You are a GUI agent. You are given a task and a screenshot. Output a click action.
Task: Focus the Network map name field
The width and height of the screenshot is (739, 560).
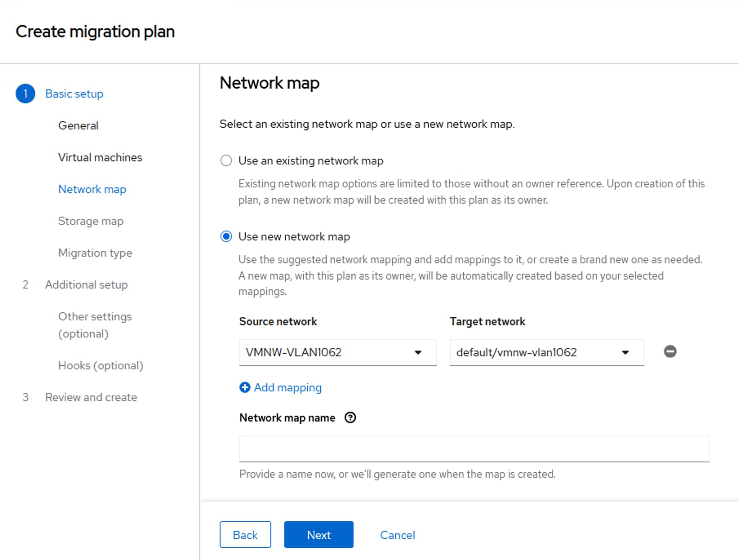click(x=474, y=449)
